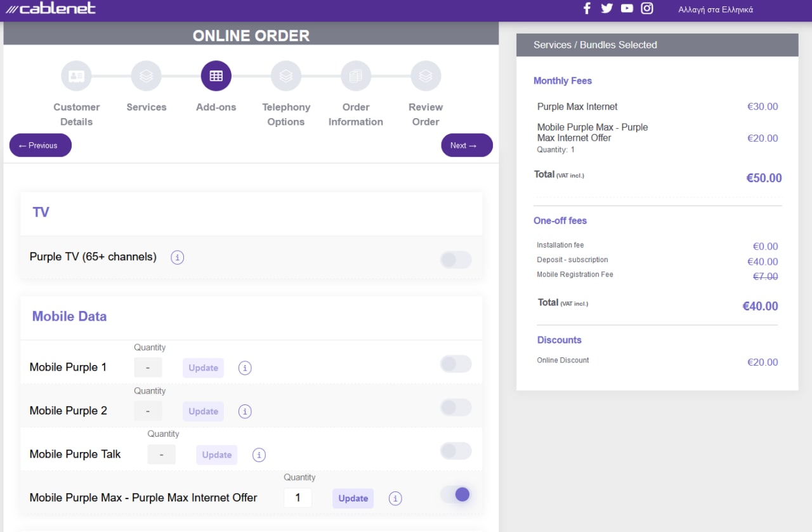Open Cablenet Facebook page icon
The height and width of the screenshot is (532, 812).
[x=587, y=8]
